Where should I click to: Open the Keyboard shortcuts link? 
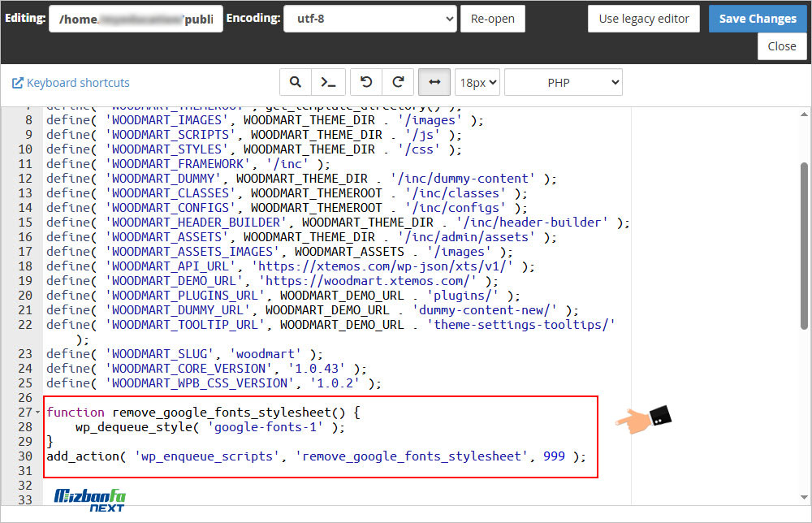click(x=71, y=83)
